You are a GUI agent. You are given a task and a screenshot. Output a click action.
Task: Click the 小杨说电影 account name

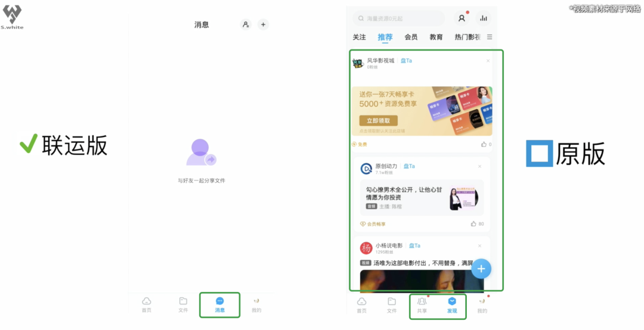[x=389, y=245]
